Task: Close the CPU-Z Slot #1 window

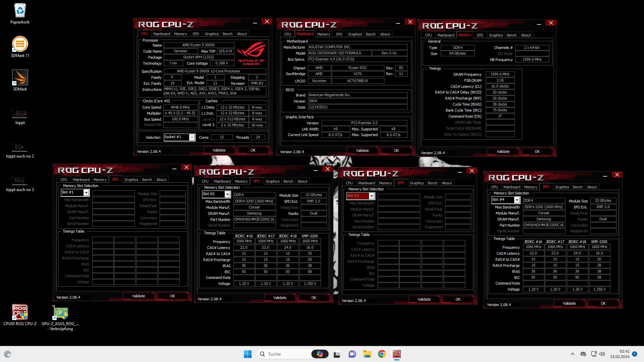Action: pos(186,167)
